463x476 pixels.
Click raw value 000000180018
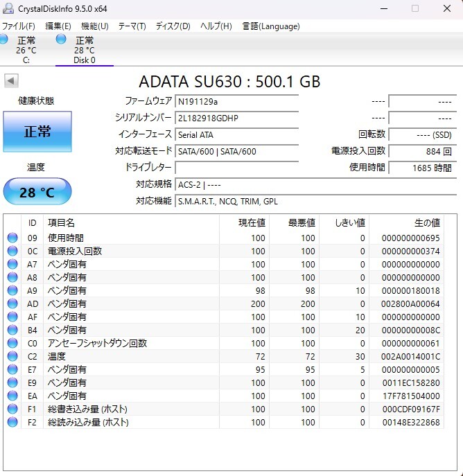point(410,290)
